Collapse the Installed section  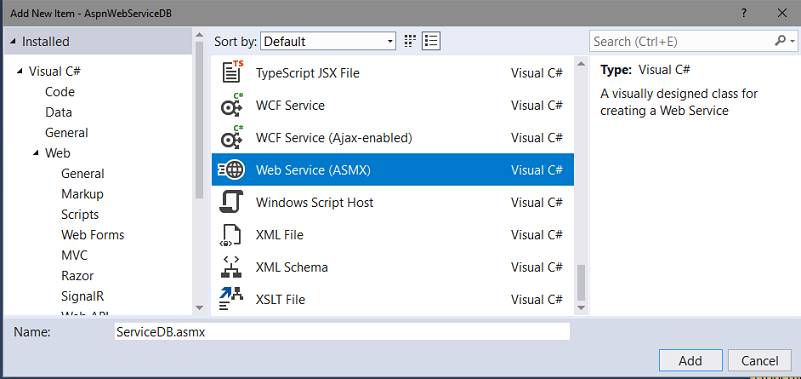(13, 41)
